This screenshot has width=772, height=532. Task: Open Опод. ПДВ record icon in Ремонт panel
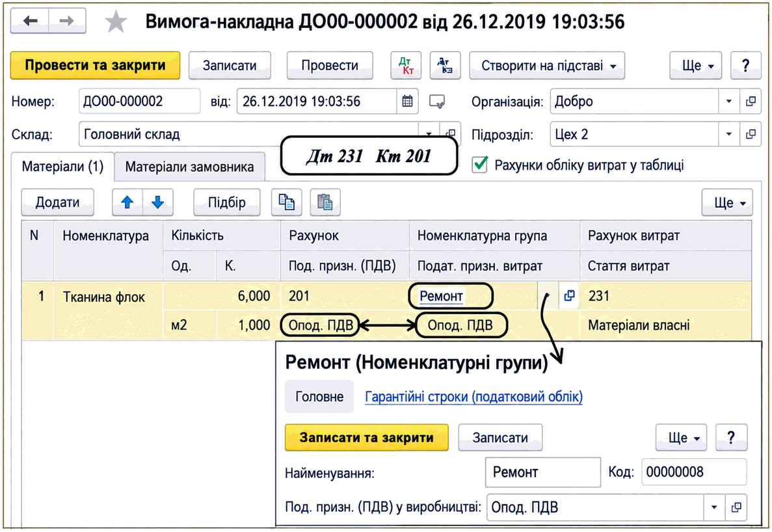736,507
